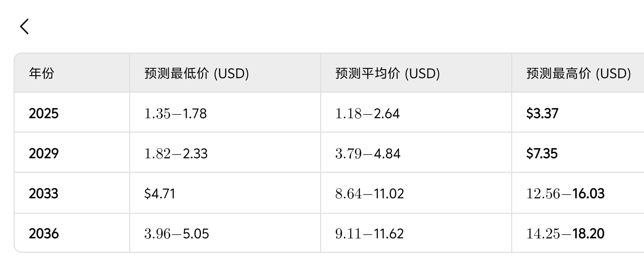
Task: Click the 2036 highest price cell 14.25–18.20
Action: 565,234
